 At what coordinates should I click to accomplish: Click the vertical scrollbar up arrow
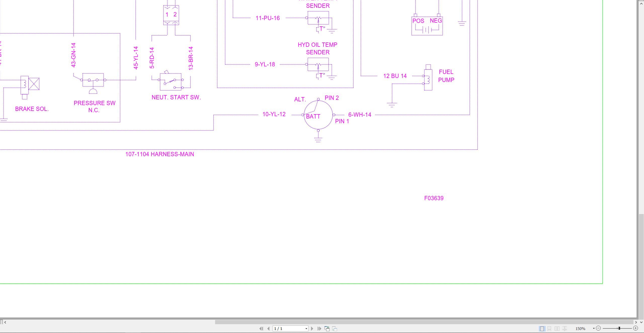tap(641, 4)
